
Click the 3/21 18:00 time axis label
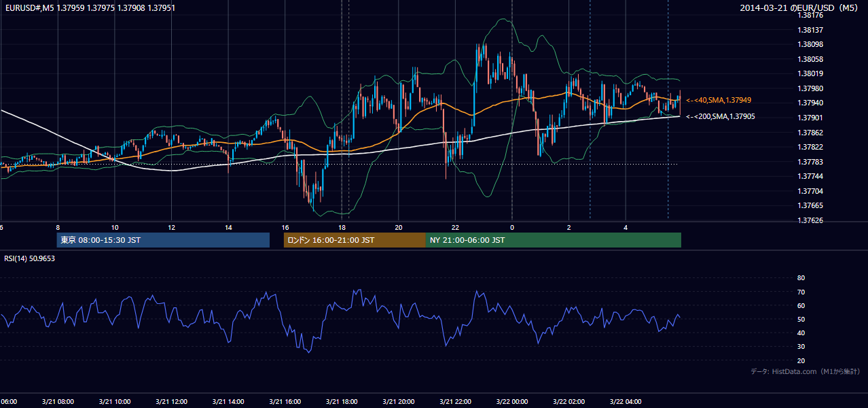(x=342, y=402)
